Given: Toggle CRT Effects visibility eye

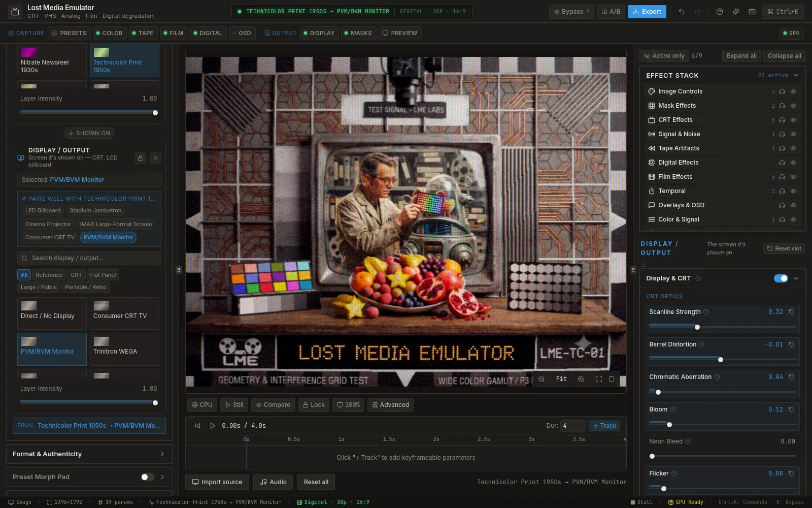Looking at the screenshot, I should (x=793, y=120).
